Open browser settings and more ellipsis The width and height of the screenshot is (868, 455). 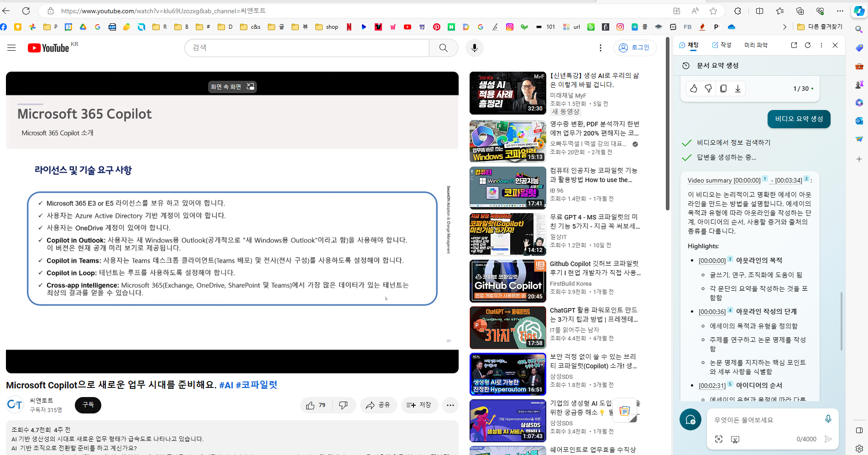tap(840, 11)
